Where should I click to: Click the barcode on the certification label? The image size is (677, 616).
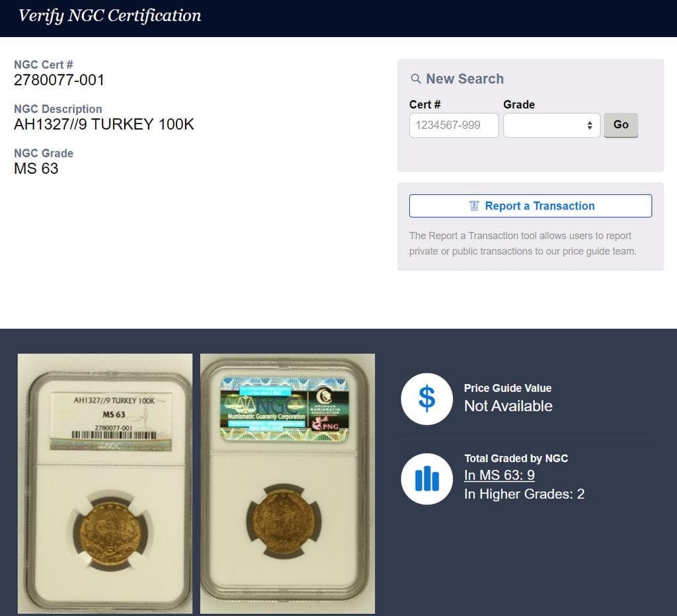click(x=114, y=435)
